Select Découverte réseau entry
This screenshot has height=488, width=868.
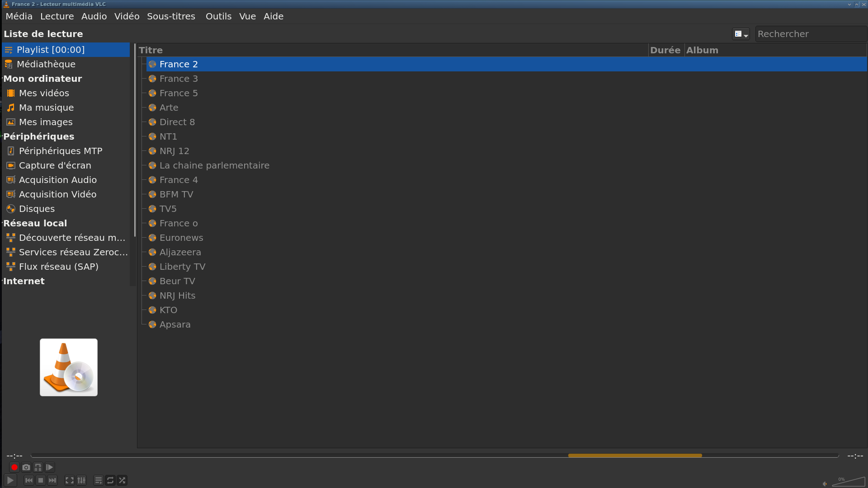tap(66, 238)
